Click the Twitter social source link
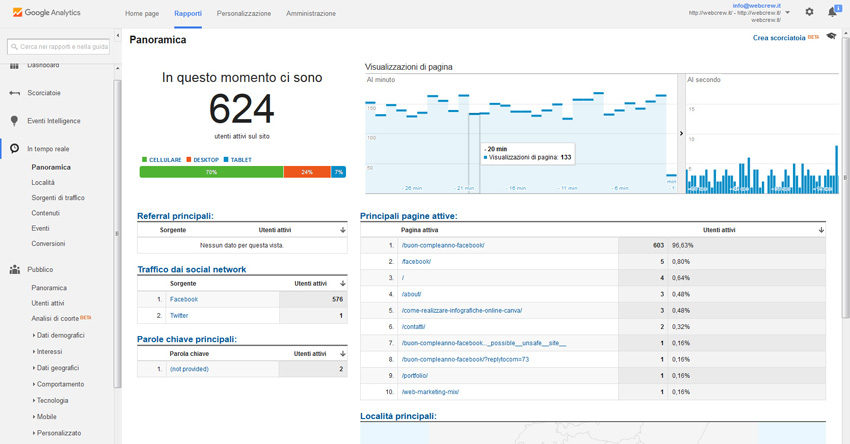This screenshot has width=850, height=444. tap(179, 316)
